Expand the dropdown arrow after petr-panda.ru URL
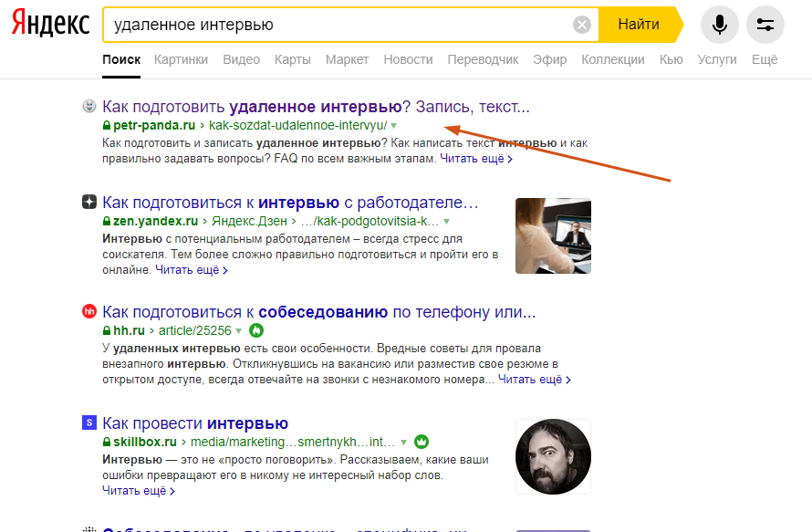Screen dimensions: 812x532 (x=394, y=126)
